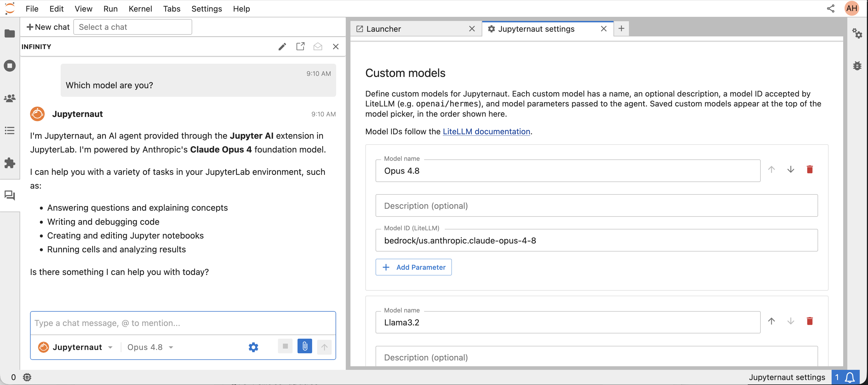Viewport: 868px width, 385px height.
Task: Delete the Llama3.2 custom model
Action: (x=810, y=321)
